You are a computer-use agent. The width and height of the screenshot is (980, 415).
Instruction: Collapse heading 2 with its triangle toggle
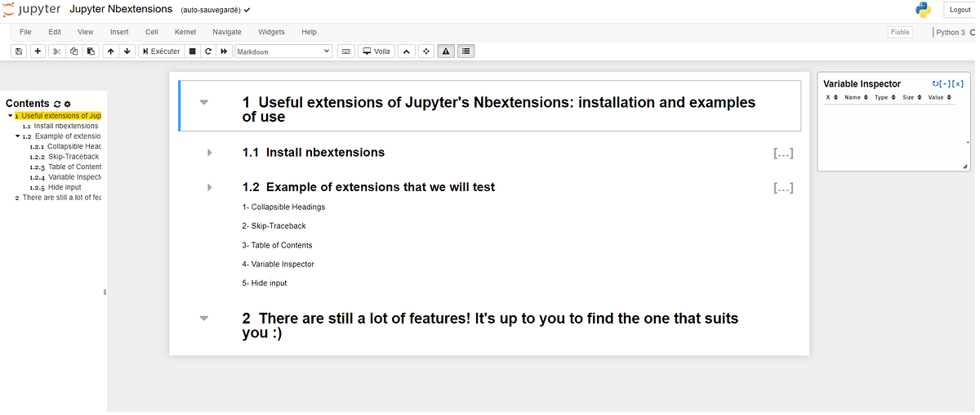coord(204,318)
